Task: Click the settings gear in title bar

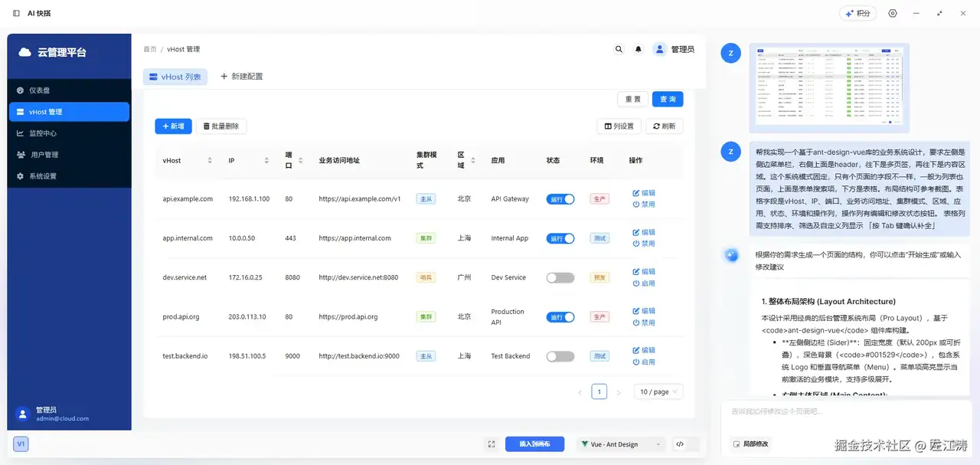Action: click(x=893, y=13)
